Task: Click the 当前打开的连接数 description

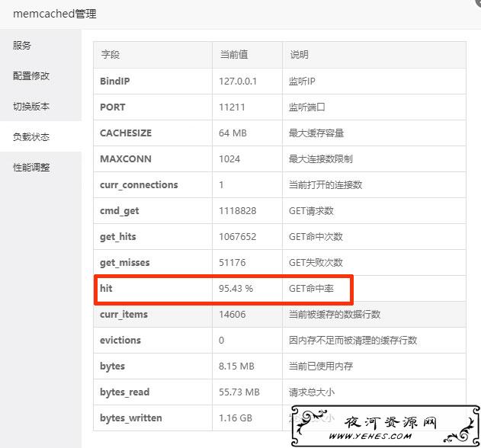Action: coord(325,184)
